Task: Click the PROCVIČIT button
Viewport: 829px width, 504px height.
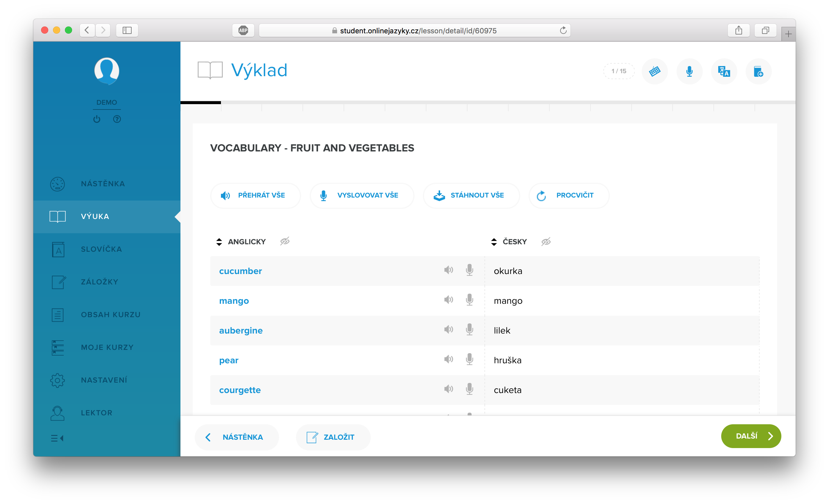Action: [x=568, y=195]
